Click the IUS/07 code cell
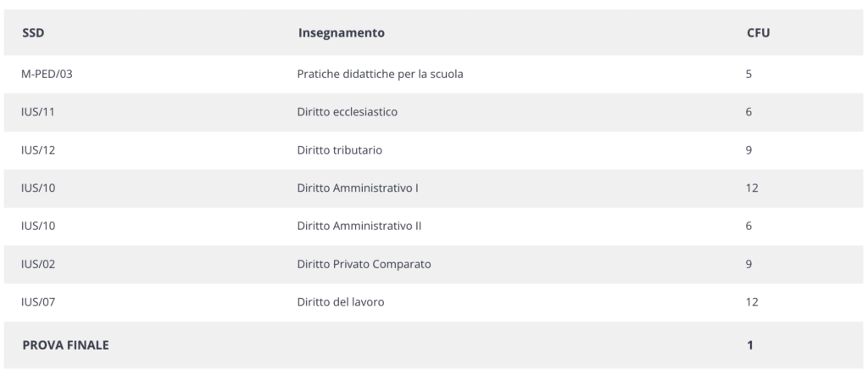Image resolution: width=868 pixels, height=376 pixels. 38,302
